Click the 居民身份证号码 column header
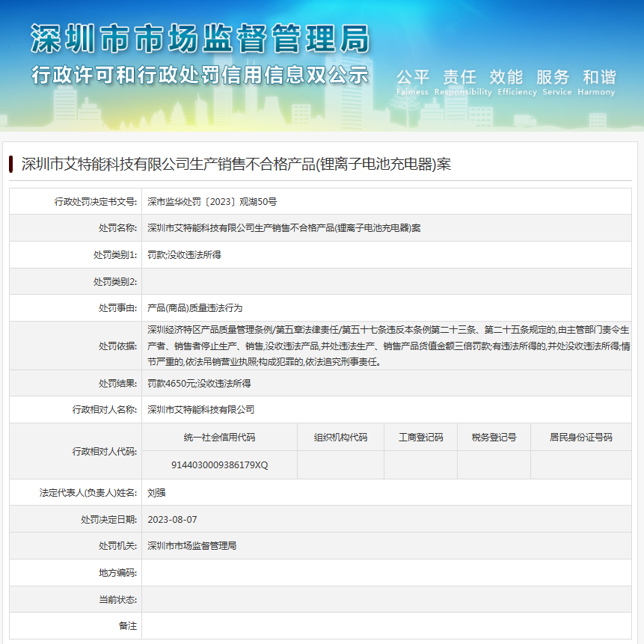Screen dimensions: 644x644 coord(580,438)
